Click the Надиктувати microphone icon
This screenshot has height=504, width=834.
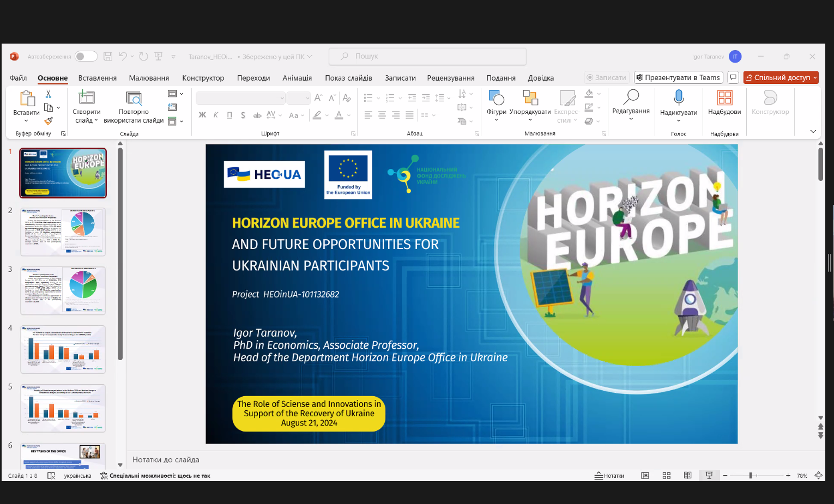679,98
